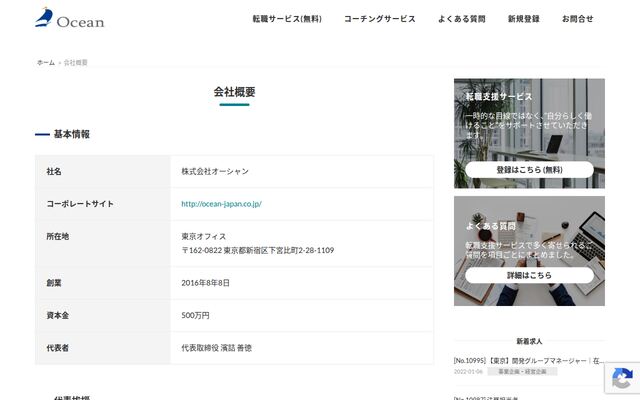
Task: Click the Ocean bird logo
Action: 69,18
